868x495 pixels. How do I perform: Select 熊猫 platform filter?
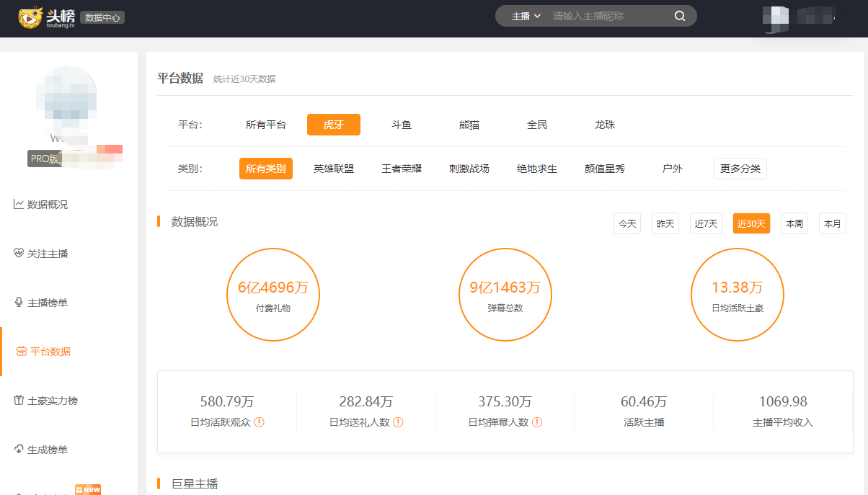(x=469, y=125)
